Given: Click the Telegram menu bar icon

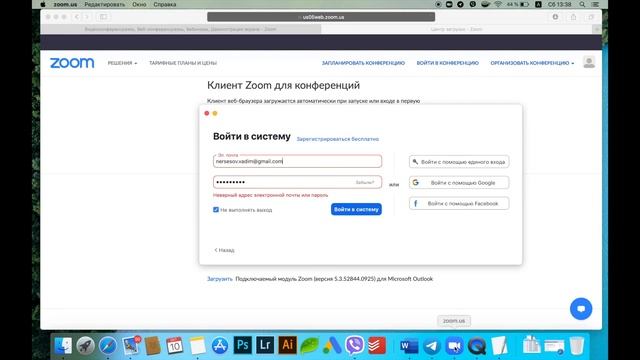Looking at the screenshot, I should (x=460, y=4).
